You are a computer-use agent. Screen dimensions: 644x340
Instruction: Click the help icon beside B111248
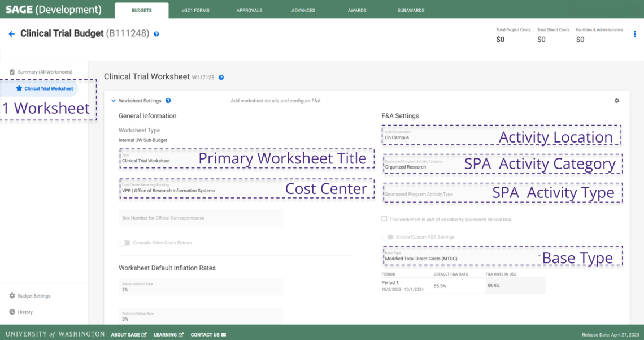(x=156, y=34)
